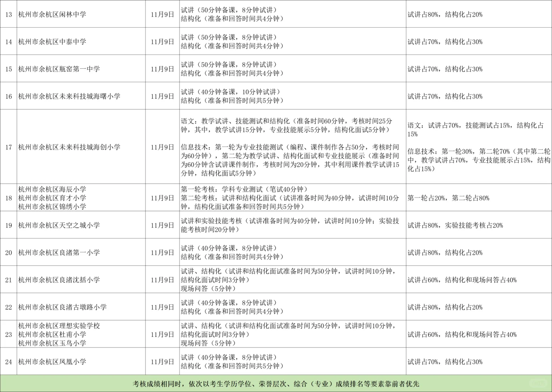Click the 11月9日 date for 海曙小学
Viewport: 552px width, 392px height.
pos(162,96)
